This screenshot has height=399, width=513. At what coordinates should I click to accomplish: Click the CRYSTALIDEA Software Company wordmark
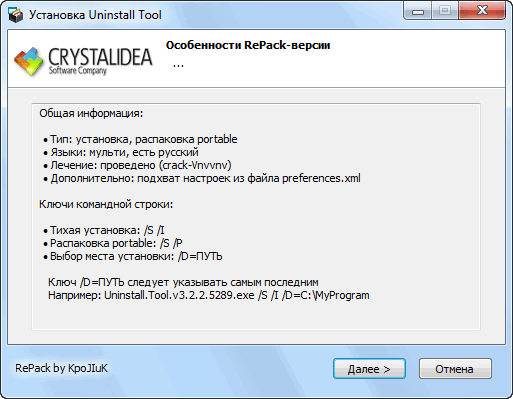(100, 61)
